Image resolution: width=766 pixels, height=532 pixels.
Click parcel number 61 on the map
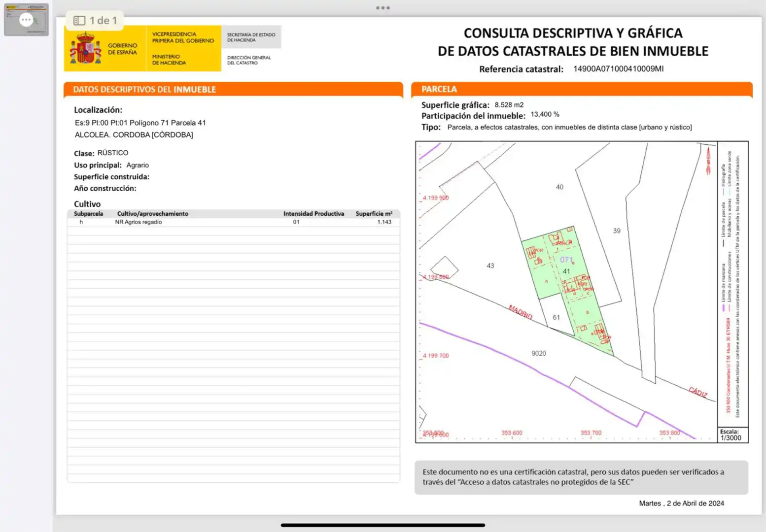click(556, 318)
